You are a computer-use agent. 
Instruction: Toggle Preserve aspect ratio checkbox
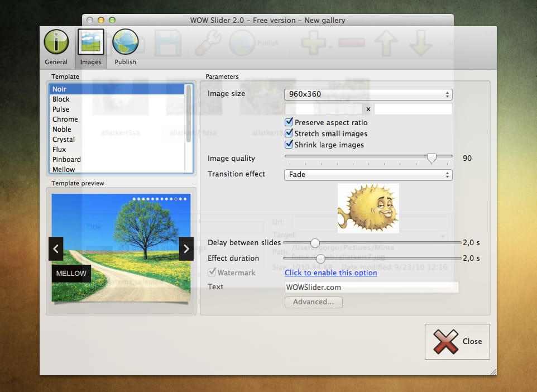(x=289, y=122)
